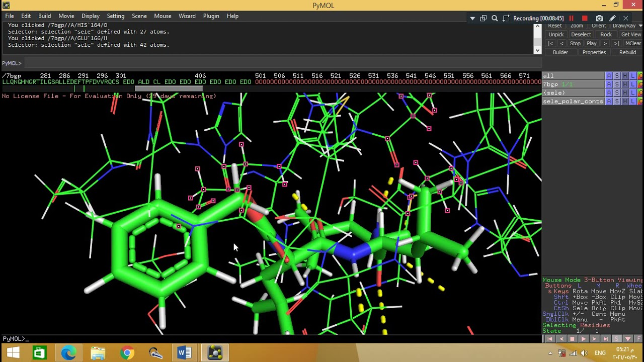
Task: Toggle visibility of 7bgp object
Action: 573,84
